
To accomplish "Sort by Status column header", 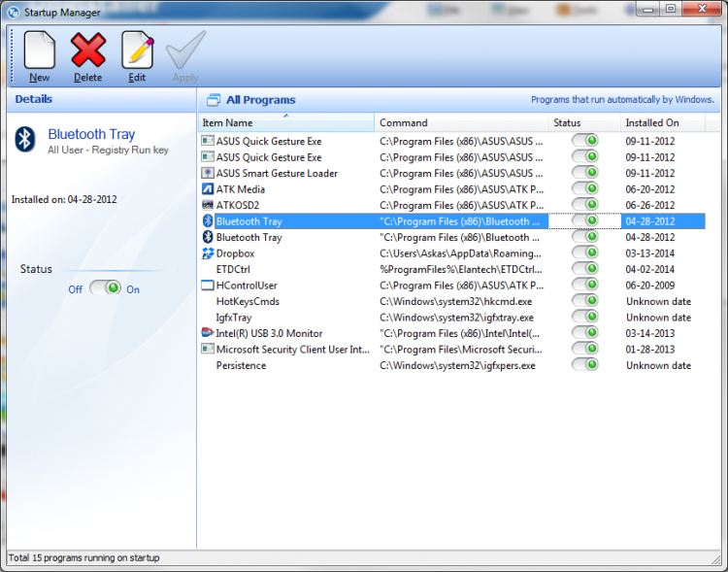I will pos(584,122).
